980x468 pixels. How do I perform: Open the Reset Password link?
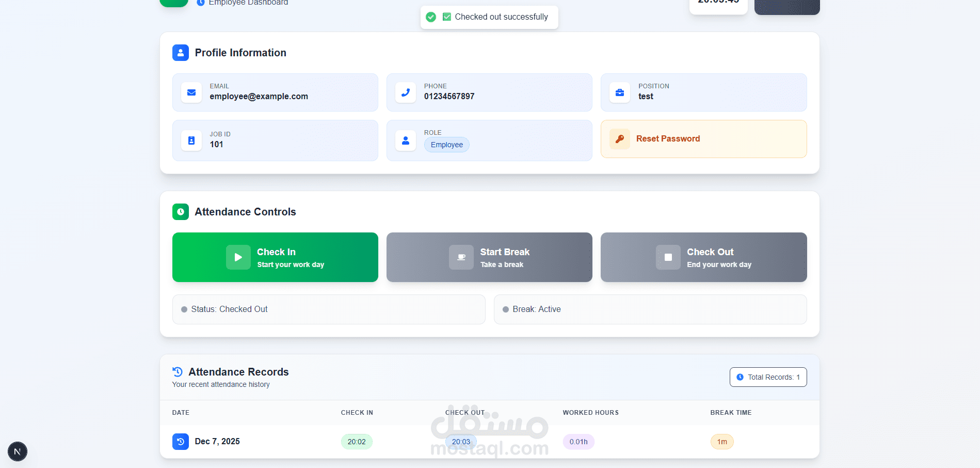[x=668, y=139]
